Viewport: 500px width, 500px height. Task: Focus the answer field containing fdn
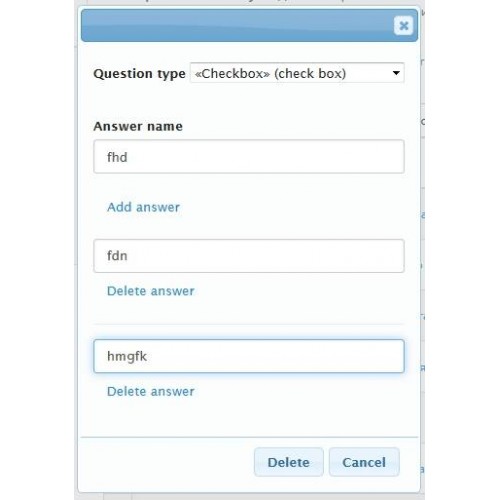(x=249, y=256)
